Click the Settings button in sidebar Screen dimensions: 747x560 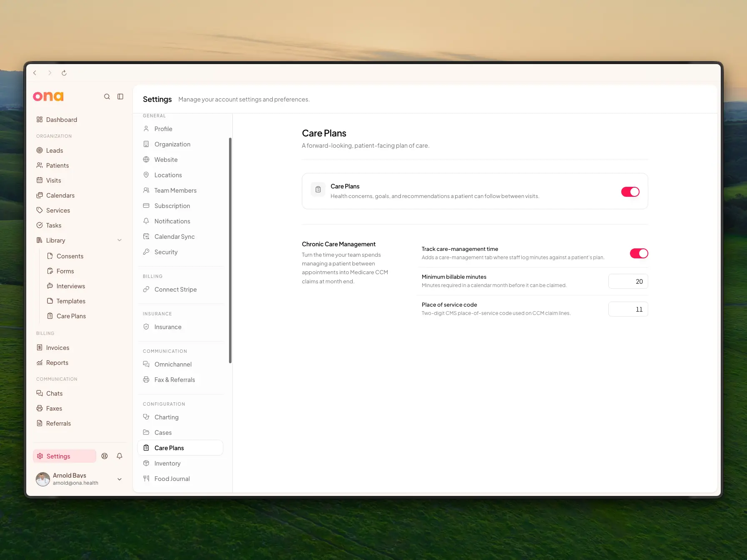pos(65,456)
